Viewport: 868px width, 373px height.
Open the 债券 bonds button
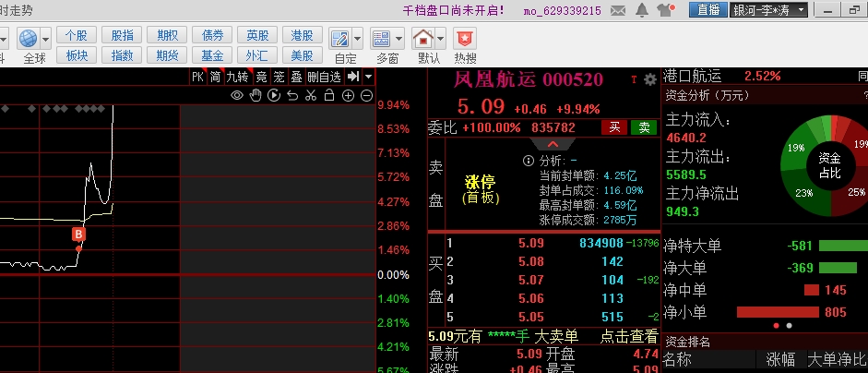click(x=212, y=35)
